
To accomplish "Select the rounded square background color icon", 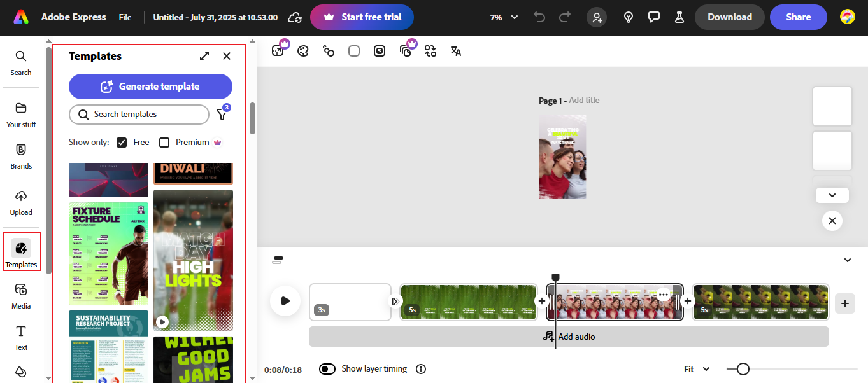I will click(x=354, y=51).
